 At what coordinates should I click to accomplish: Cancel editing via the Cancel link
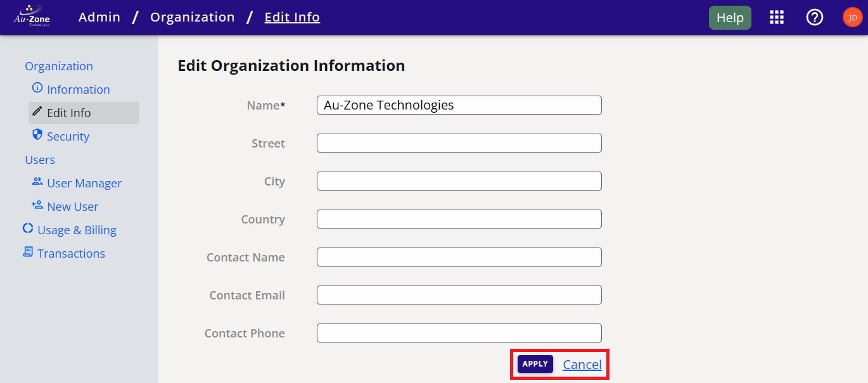pyautogui.click(x=582, y=364)
